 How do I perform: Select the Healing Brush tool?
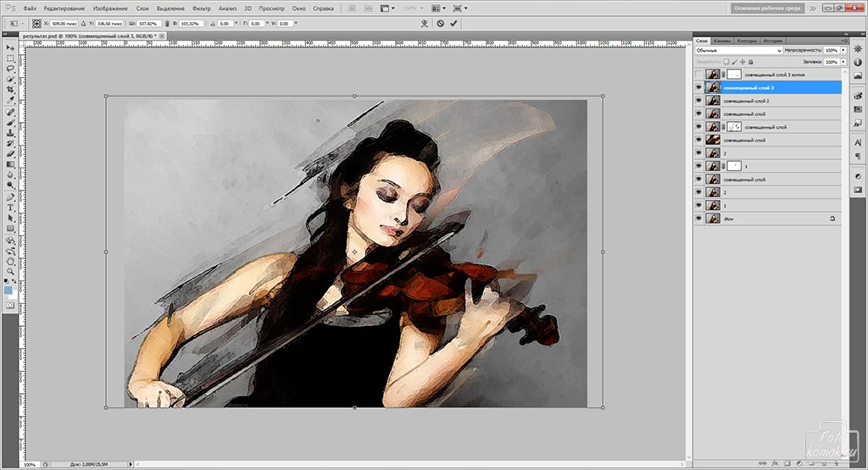(x=10, y=113)
